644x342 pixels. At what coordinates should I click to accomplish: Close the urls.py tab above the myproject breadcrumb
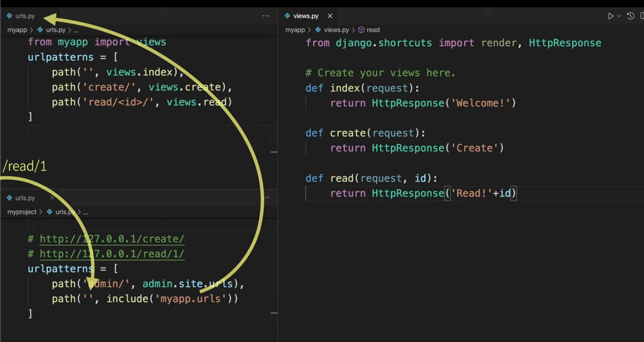pos(52,198)
